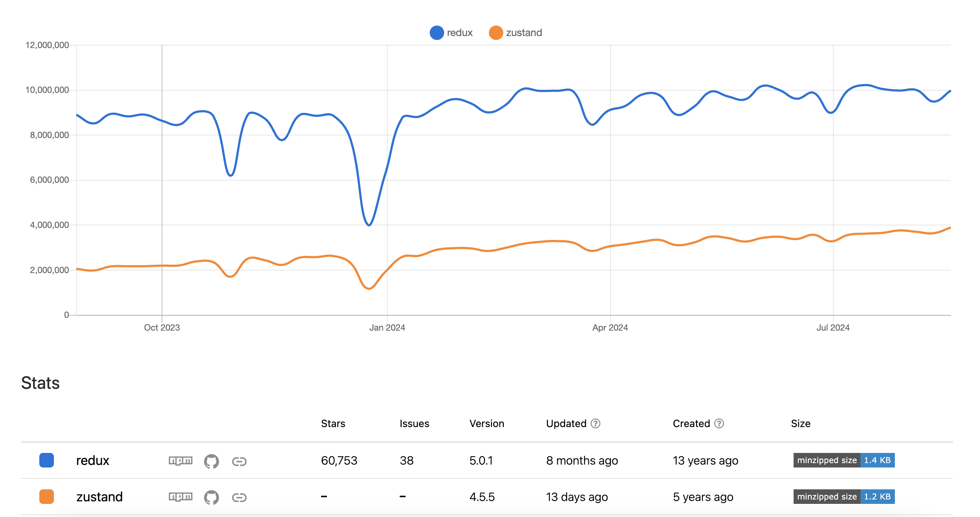The width and height of the screenshot is (980, 517).
Task: Open the GitHub icon for zustand
Action: pyautogui.click(x=211, y=497)
